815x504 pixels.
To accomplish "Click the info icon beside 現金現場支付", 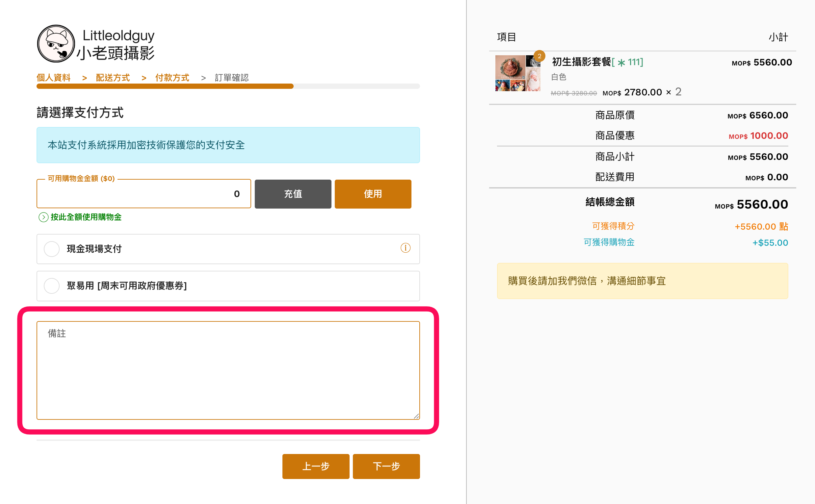I will pos(405,248).
